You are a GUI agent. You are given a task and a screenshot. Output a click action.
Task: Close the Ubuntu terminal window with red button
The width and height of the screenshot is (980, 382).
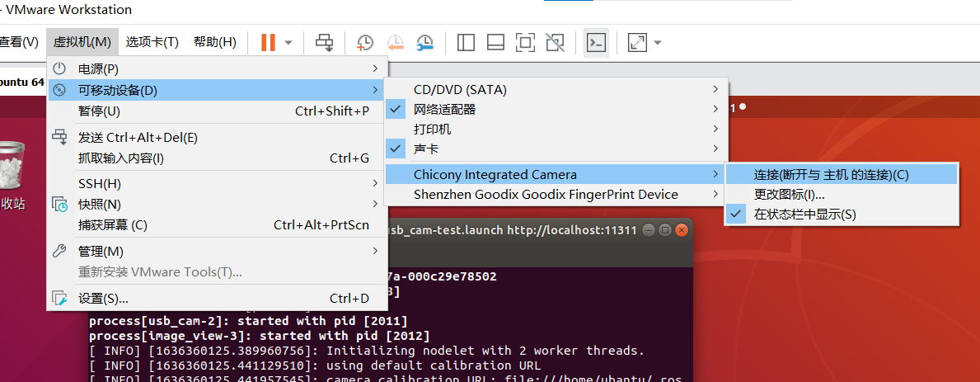tap(682, 229)
